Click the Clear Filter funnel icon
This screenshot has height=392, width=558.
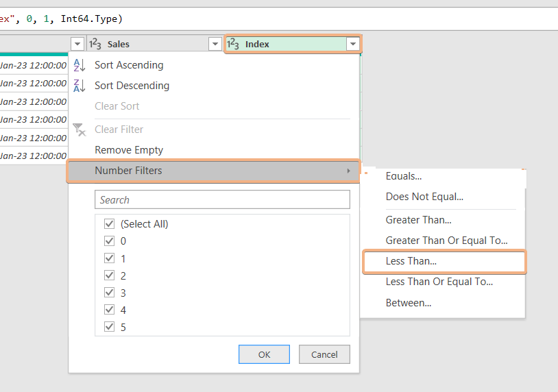point(79,130)
